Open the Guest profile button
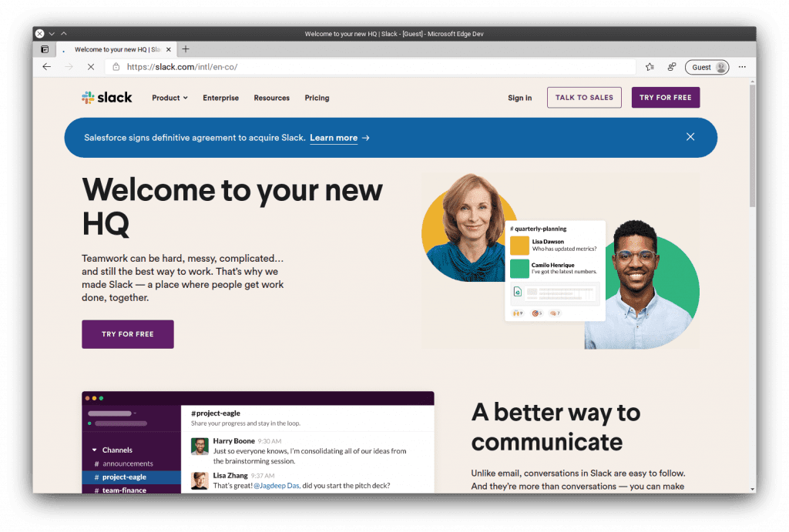 707,67
